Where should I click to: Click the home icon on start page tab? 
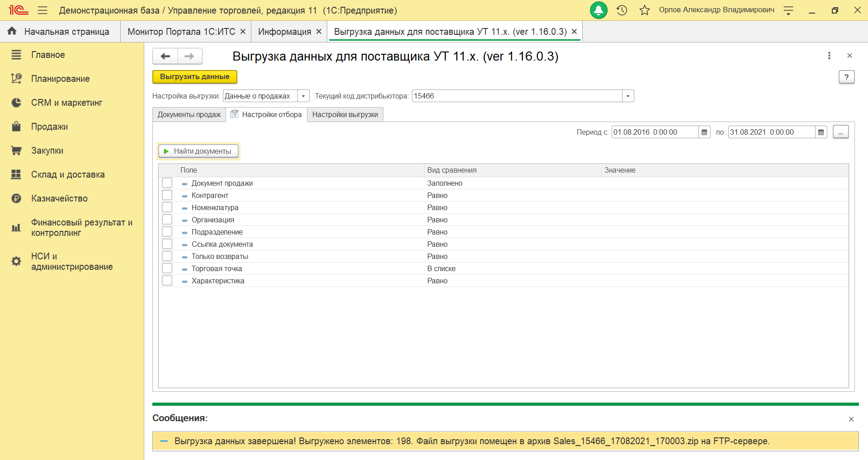(12, 31)
